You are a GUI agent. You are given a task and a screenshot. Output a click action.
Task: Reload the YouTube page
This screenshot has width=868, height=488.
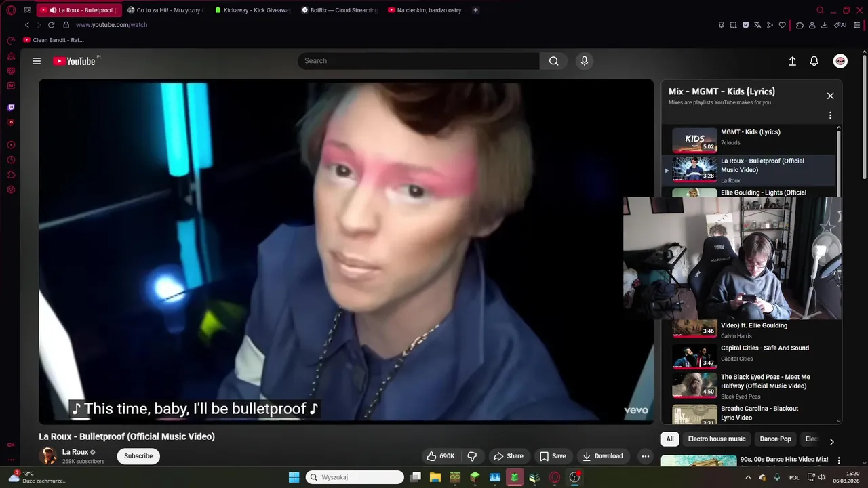click(x=51, y=25)
